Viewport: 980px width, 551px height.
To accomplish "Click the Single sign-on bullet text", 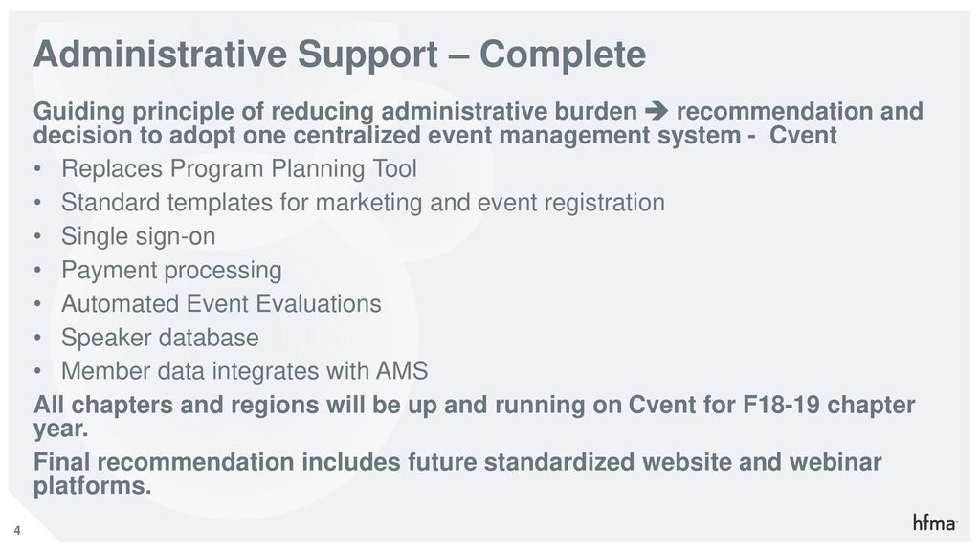I will pos(138,237).
